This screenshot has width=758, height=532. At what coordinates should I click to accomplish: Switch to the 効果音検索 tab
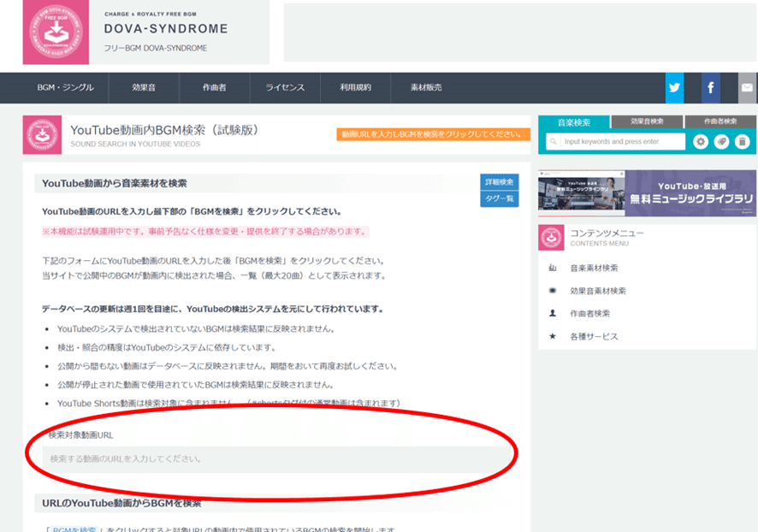[647, 121]
